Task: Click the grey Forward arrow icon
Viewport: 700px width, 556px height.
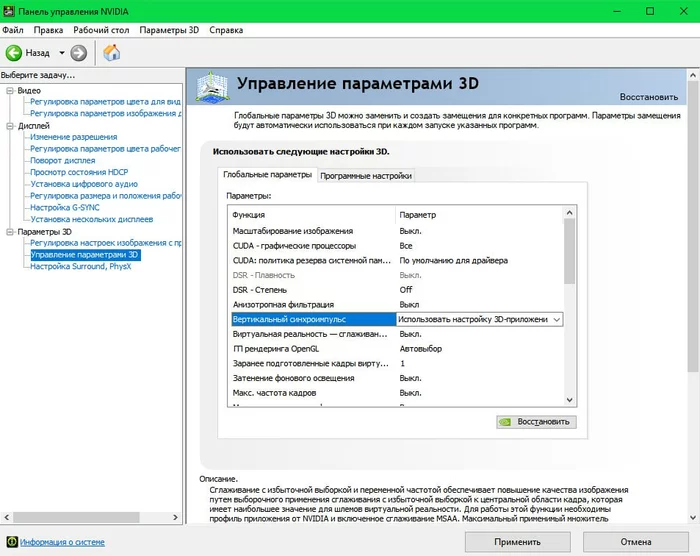Action: click(79, 53)
